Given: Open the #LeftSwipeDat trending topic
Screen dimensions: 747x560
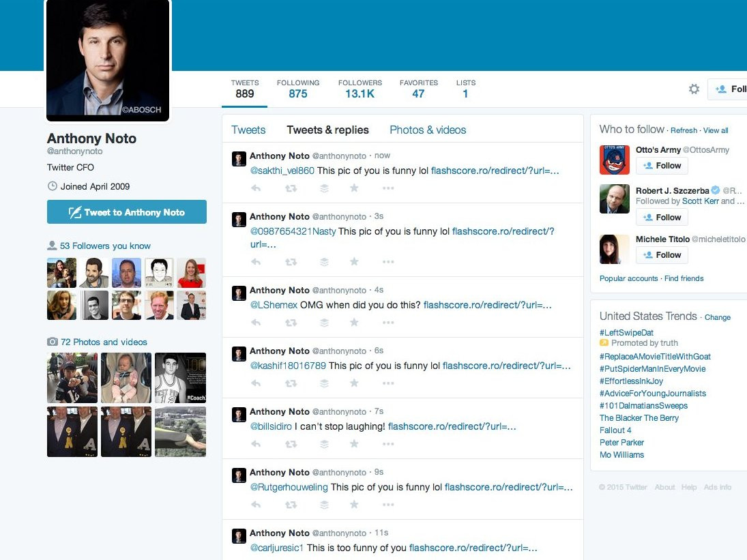Looking at the screenshot, I should (x=626, y=332).
